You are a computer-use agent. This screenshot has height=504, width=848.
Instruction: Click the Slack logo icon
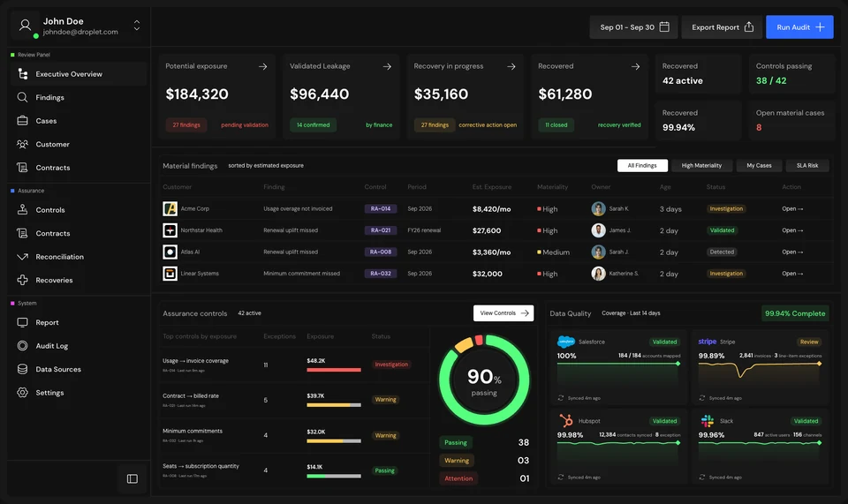pyautogui.click(x=707, y=420)
